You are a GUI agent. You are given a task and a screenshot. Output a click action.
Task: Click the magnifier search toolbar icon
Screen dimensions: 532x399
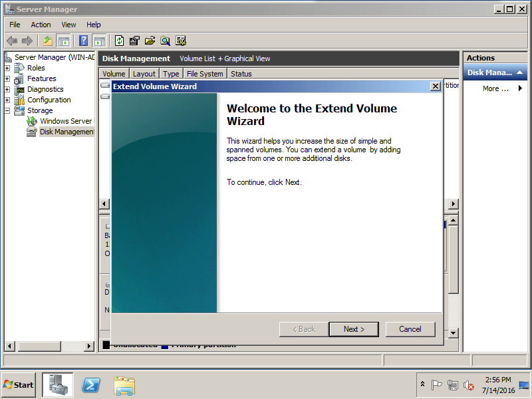165,41
